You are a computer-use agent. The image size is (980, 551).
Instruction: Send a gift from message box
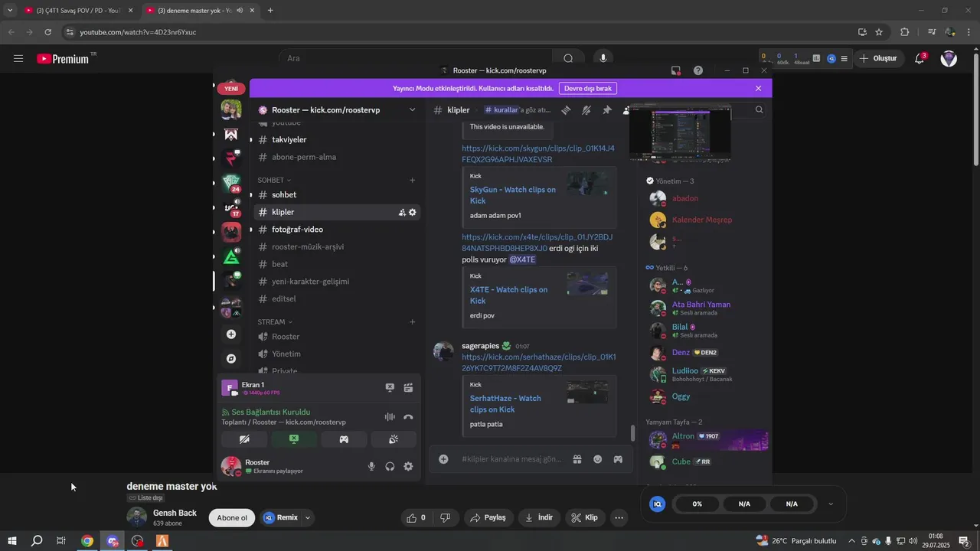(577, 459)
